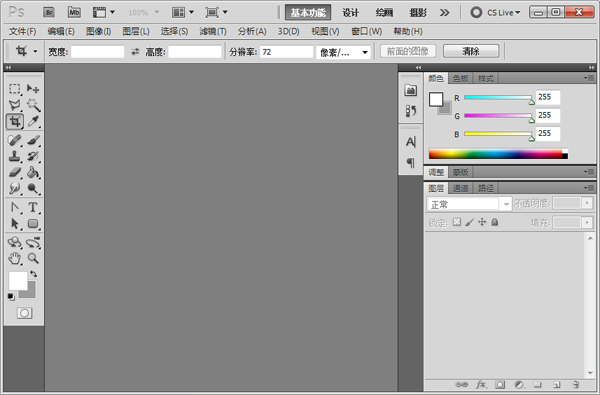Viewport: 600px width, 395px height.
Task: Select the Rounded Rectangle shape tool
Action: (x=33, y=223)
